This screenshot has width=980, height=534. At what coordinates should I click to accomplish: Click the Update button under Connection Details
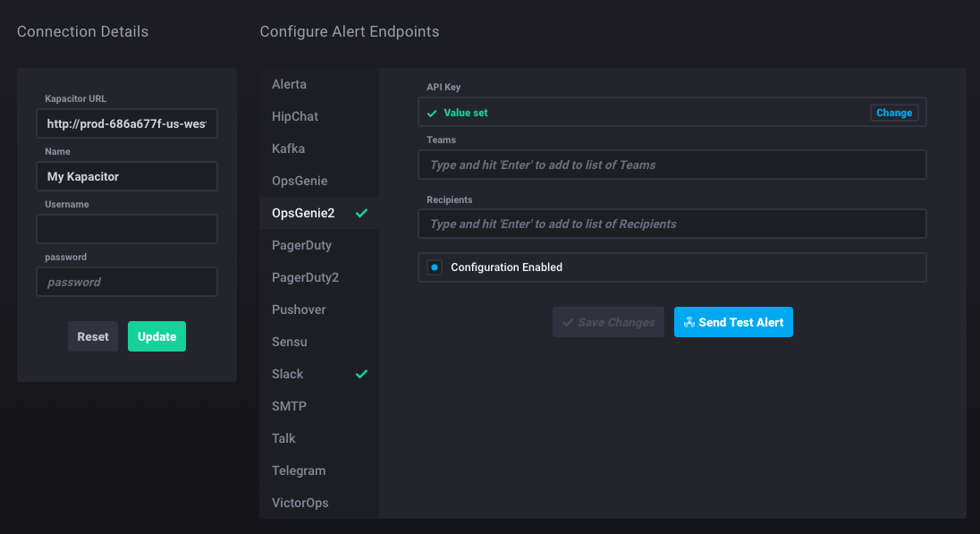(156, 336)
